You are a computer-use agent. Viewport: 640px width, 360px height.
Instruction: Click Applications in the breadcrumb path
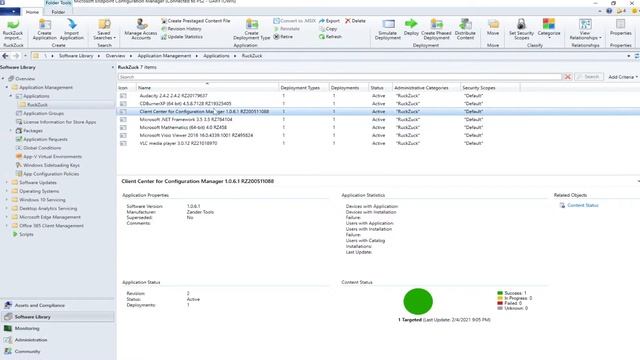[x=216, y=56]
